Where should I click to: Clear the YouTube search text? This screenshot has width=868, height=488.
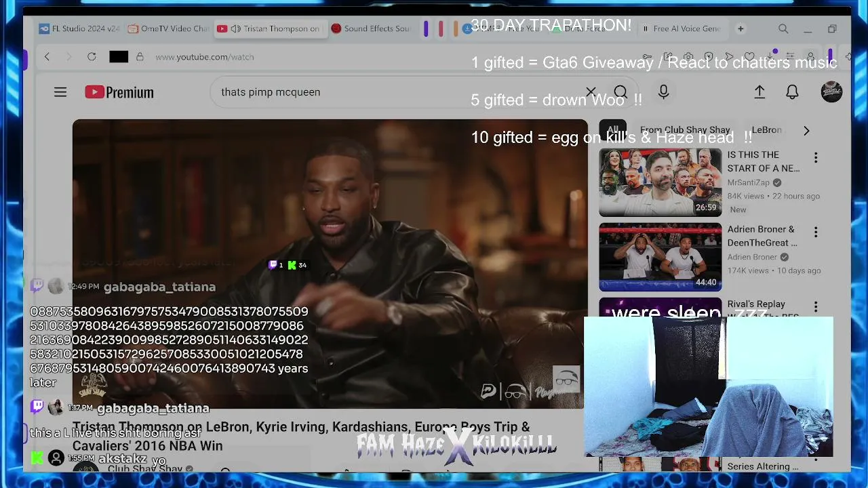[591, 92]
